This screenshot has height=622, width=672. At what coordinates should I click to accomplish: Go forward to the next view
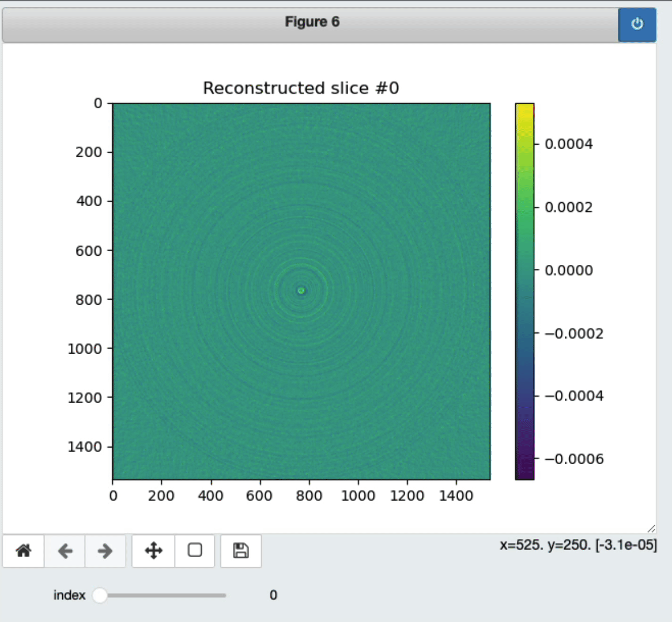pyautogui.click(x=105, y=551)
